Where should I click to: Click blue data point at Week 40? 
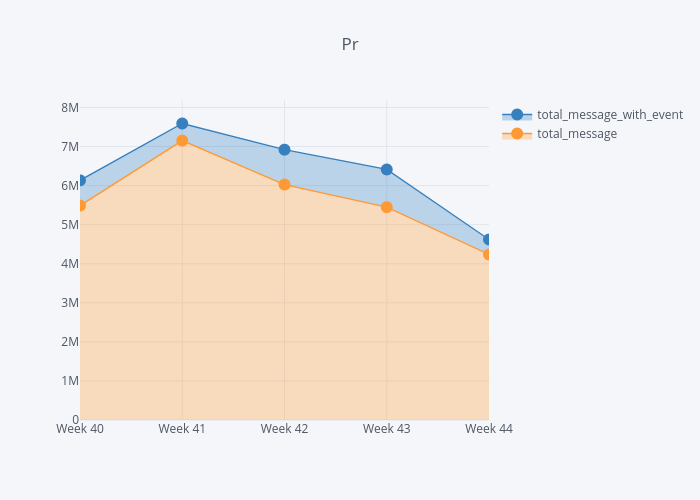81,181
